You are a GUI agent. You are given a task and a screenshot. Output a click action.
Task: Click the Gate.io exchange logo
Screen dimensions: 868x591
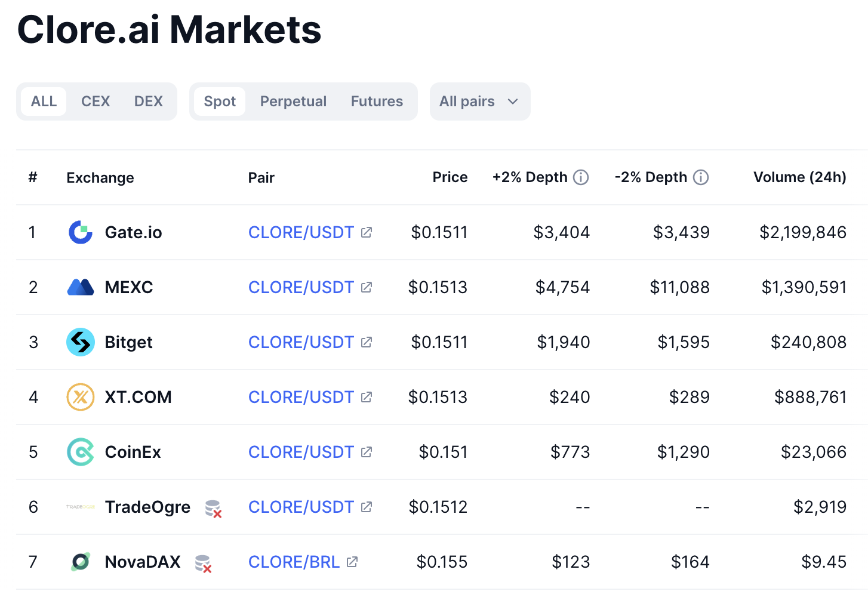(80, 232)
